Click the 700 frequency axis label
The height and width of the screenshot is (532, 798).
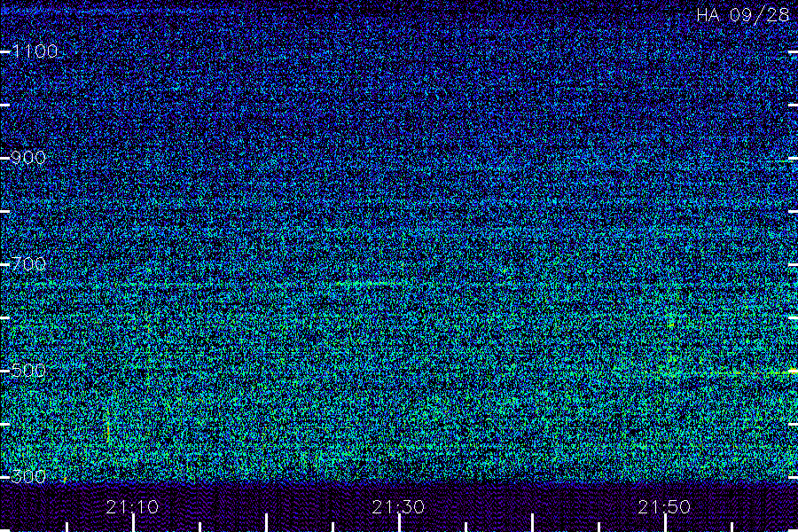point(28,264)
